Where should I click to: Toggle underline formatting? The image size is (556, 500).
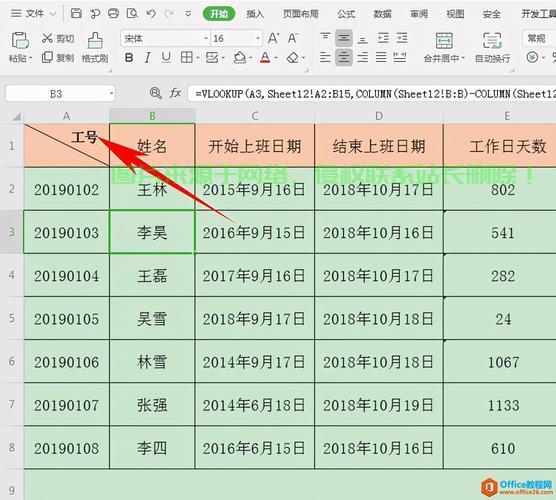[166, 57]
